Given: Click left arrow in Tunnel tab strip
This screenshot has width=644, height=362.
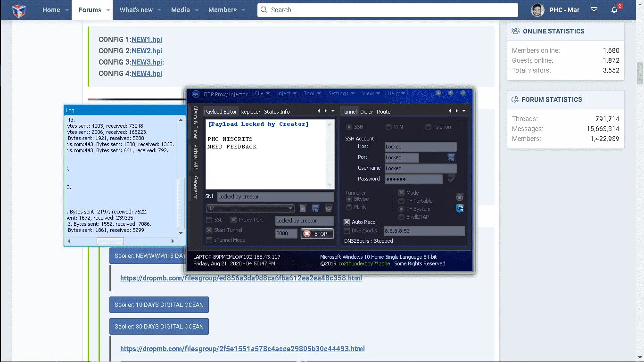Looking at the screenshot, I should pos(450,111).
